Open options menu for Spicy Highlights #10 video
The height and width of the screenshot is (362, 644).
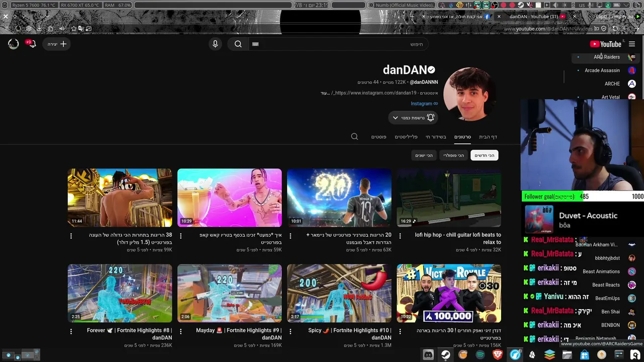coord(290,331)
